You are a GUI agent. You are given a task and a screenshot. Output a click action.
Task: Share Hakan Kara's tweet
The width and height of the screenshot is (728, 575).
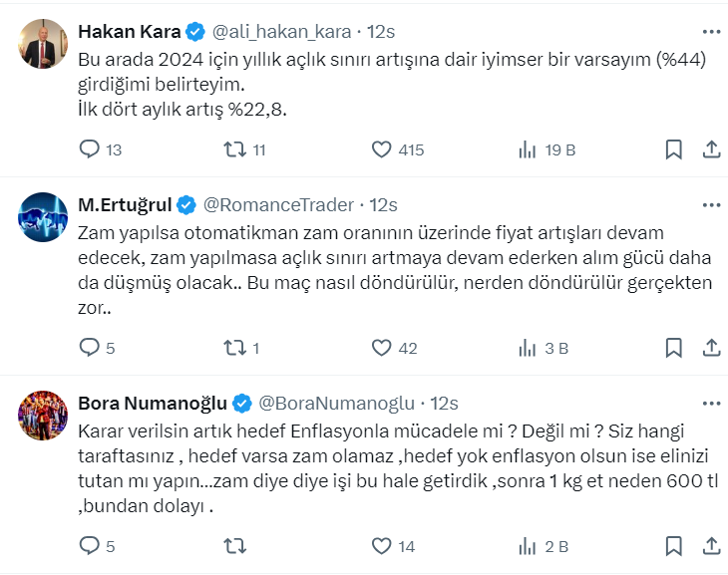pos(711,150)
